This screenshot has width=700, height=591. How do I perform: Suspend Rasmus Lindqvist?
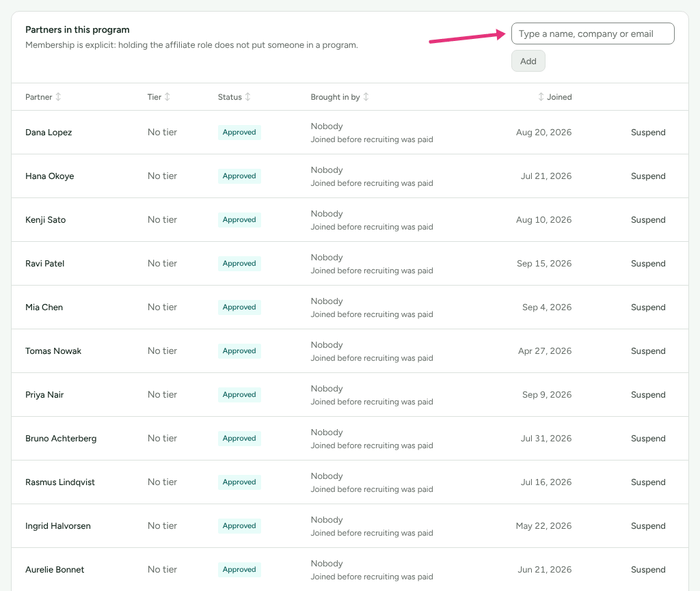(648, 482)
